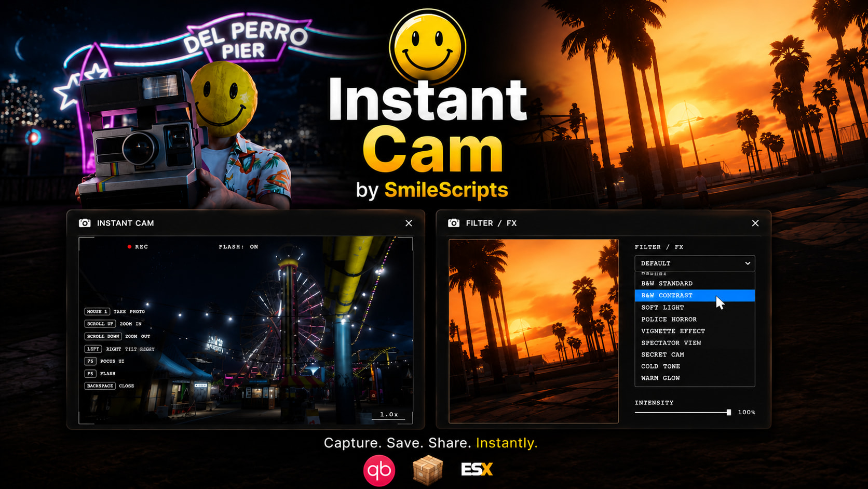Viewport: 868px width, 489px height.
Task: Click the SmileScripts author name
Action: pos(446,190)
